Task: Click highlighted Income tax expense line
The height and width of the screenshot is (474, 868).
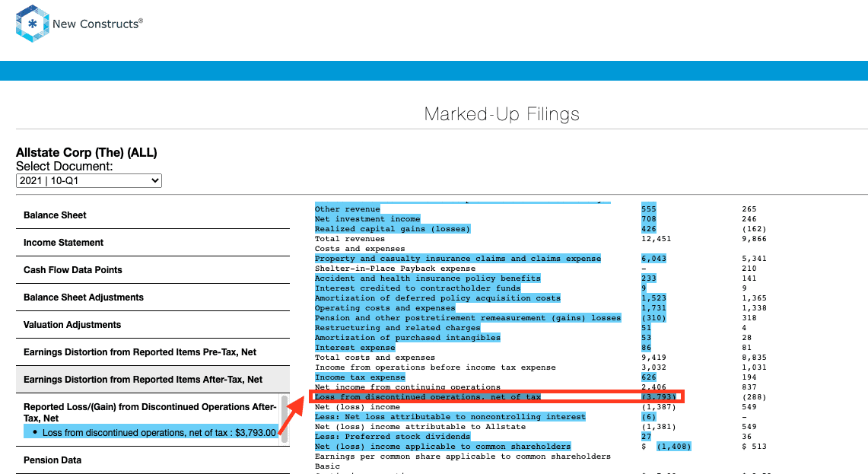Action: coord(360,377)
